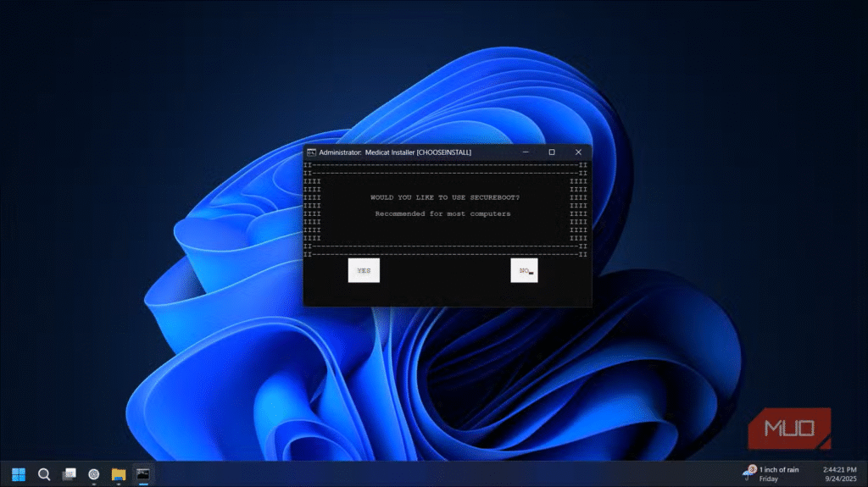Click the Medicat Installer title bar text
868x487 pixels.
395,152
